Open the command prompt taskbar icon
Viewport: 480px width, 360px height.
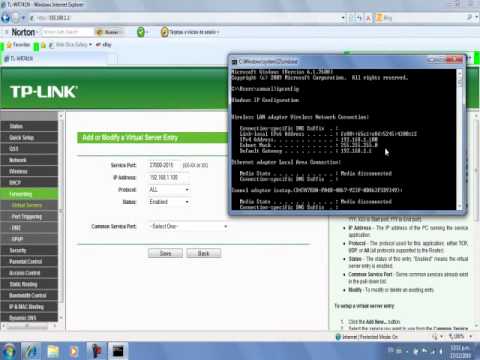[x=118, y=351]
